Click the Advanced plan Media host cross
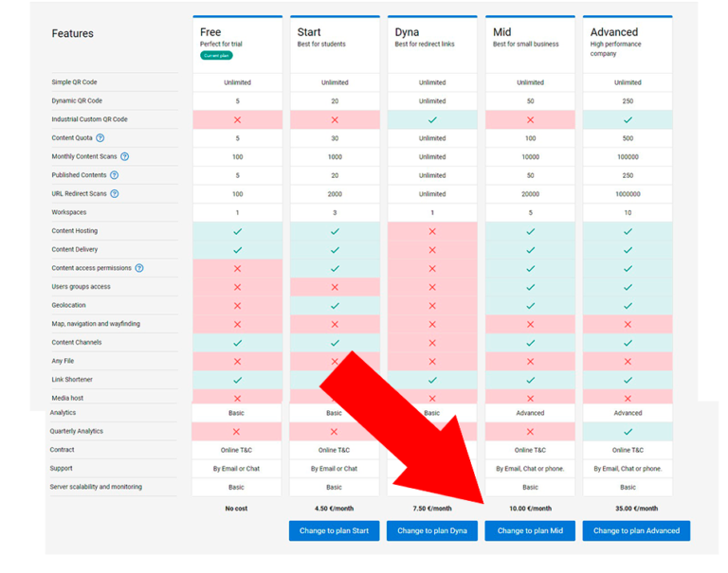This screenshot has width=728, height=573. tap(628, 398)
